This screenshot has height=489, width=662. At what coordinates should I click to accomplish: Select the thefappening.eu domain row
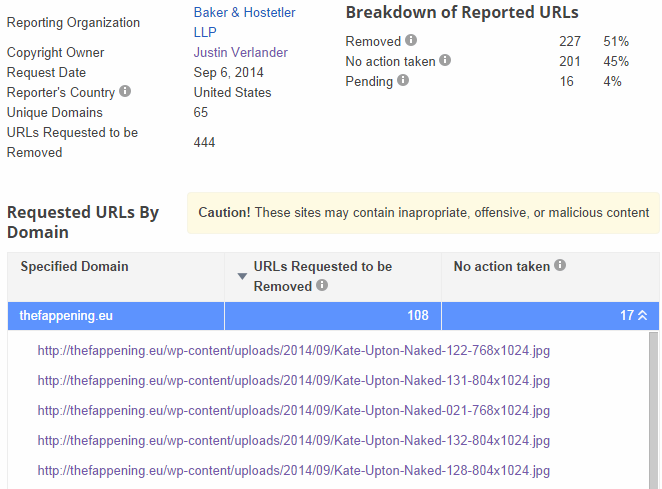click(x=66, y=316)
